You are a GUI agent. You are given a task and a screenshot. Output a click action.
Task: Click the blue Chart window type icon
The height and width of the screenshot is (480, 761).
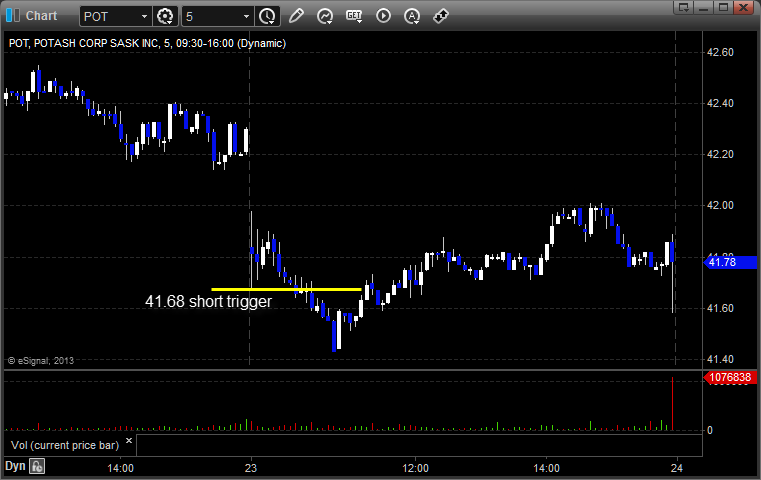tap(13, 16)
